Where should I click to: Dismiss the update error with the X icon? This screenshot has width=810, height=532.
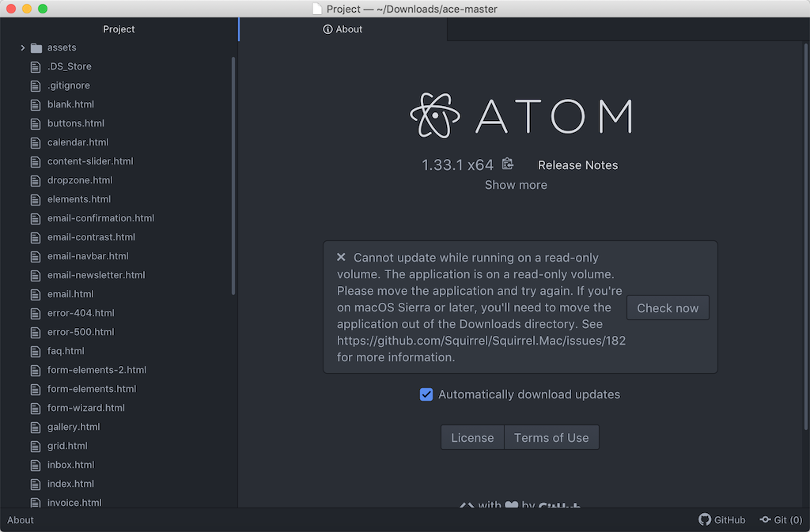[341, 257]
